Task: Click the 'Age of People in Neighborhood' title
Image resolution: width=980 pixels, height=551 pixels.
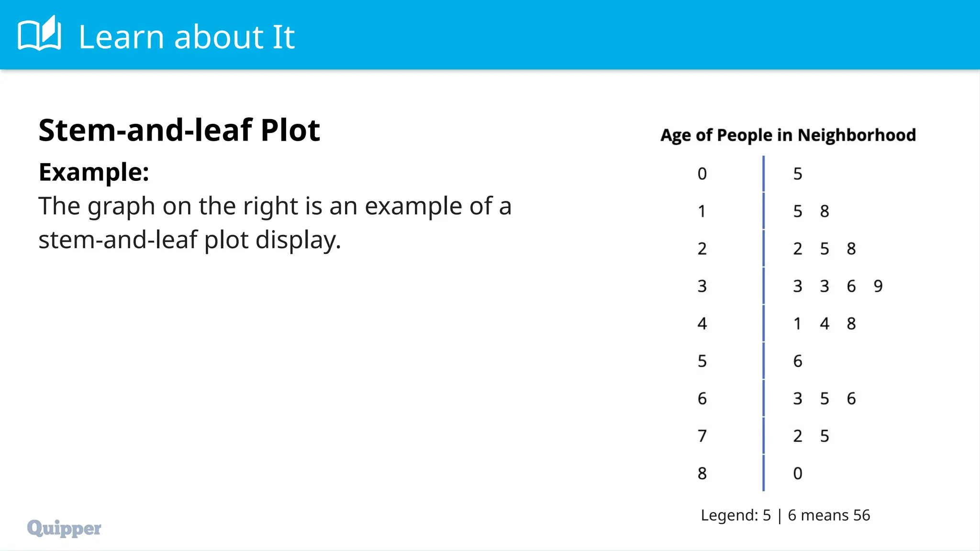Action: [788, 135]
